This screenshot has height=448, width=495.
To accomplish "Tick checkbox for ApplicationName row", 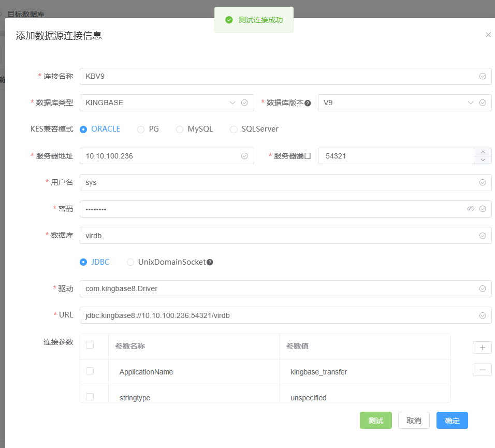I will pos(90,371).
